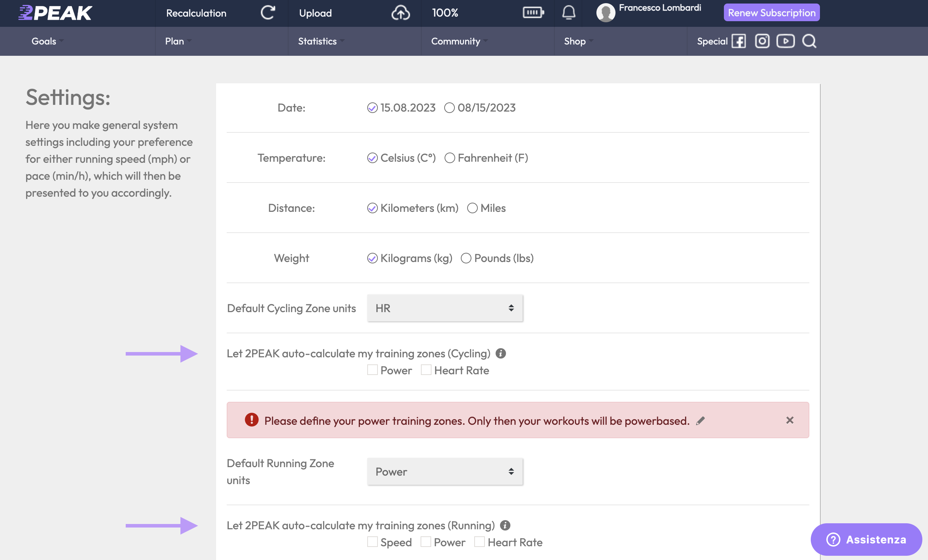Open the Instagram icon link
The height and width of the screenshot is (560, 928).
[x=762, y=41]
